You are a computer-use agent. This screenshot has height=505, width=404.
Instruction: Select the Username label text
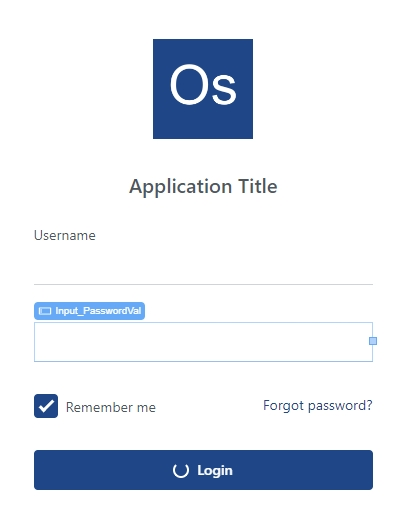coord(65,235)
